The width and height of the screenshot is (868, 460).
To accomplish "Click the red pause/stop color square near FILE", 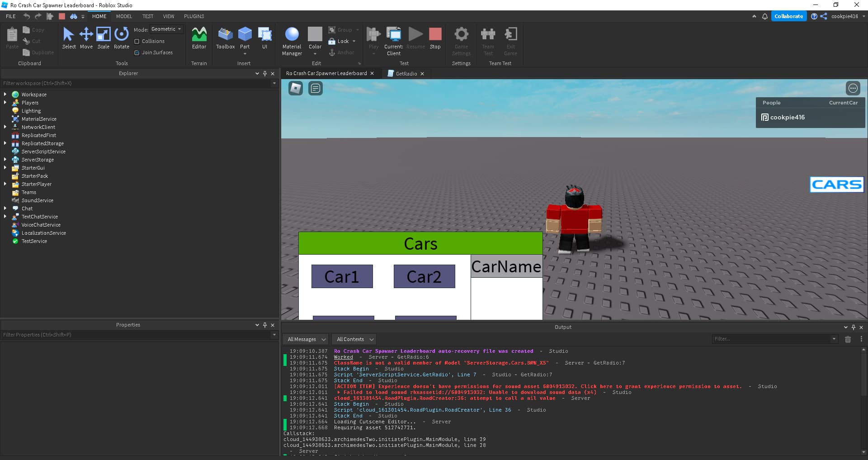I will [62, 16].
